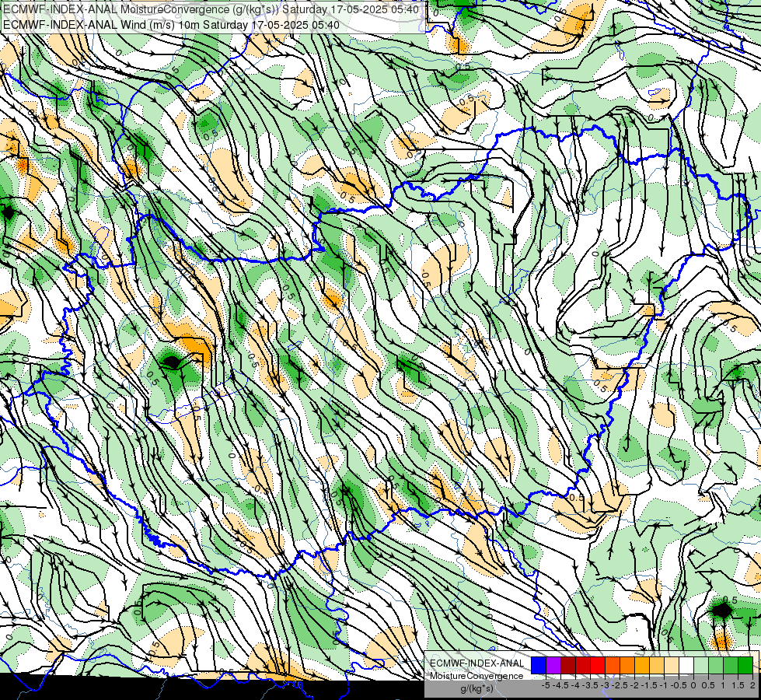761x700 pixels.
Task: Click the -3 legend tick label
Action: tap(605, 685)
